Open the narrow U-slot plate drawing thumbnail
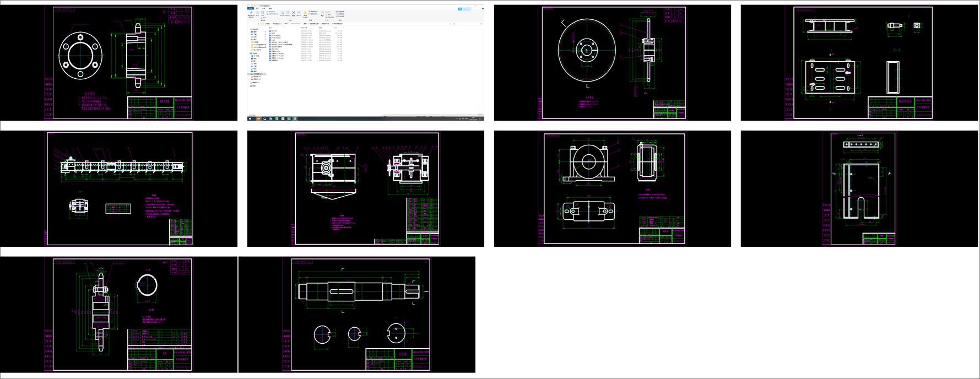 pyautogui.click(x=859, y=188)
